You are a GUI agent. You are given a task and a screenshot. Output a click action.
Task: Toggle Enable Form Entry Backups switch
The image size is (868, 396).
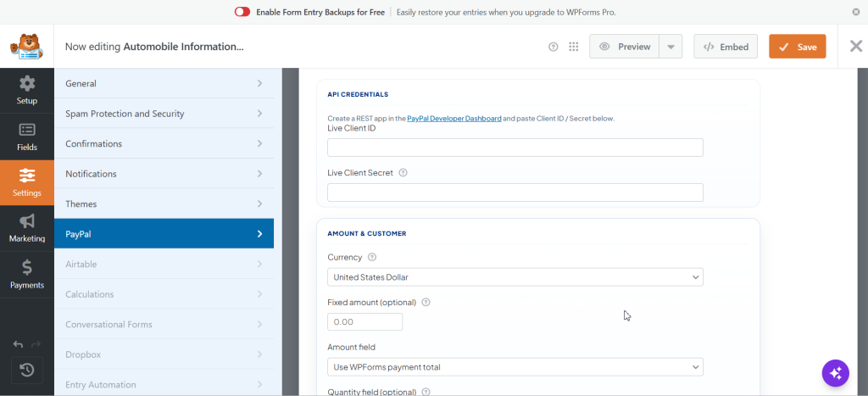[242, 12]
